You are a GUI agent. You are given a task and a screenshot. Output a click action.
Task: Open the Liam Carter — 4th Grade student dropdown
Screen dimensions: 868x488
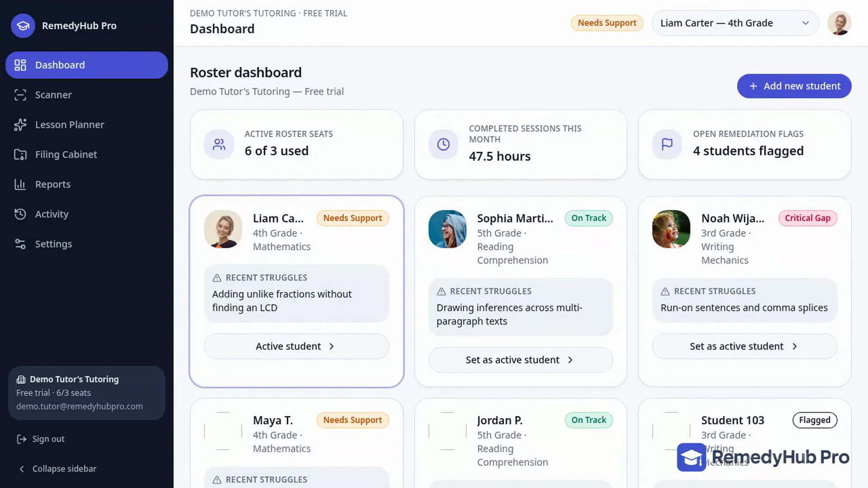[x=735, y=23]
